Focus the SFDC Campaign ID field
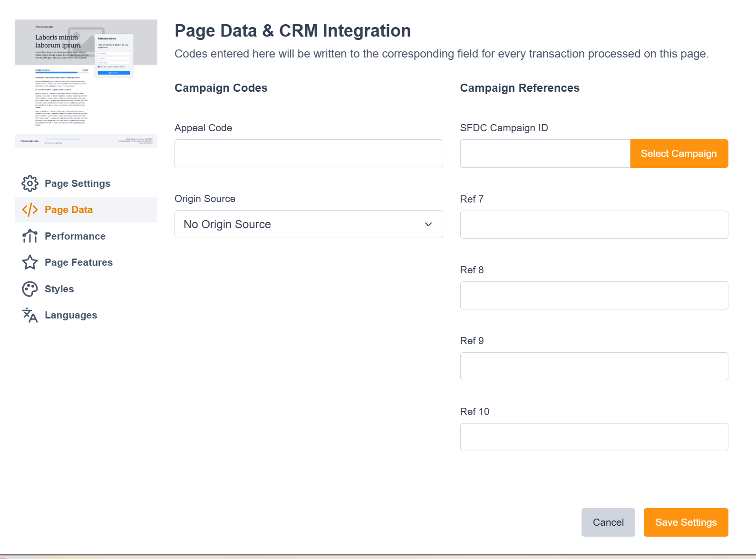The width and height of the screenshot is (756, 559). click(545, 154)
